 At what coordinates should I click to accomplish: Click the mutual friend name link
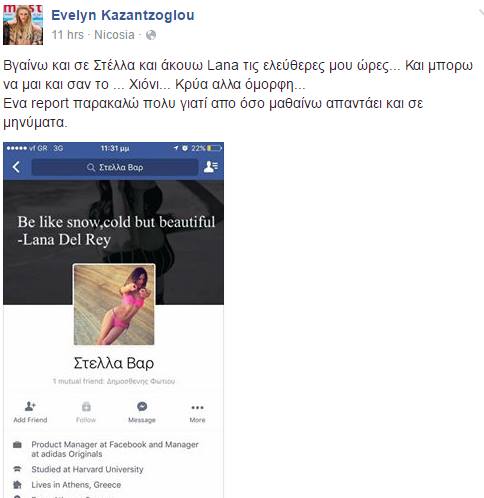pyautogui.click(x=141, y=381)
